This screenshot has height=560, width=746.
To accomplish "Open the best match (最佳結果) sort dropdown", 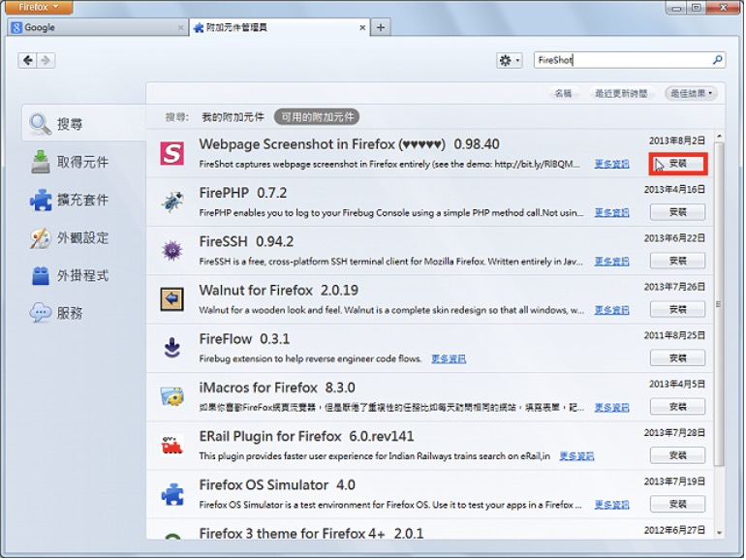I will (692, 93).
